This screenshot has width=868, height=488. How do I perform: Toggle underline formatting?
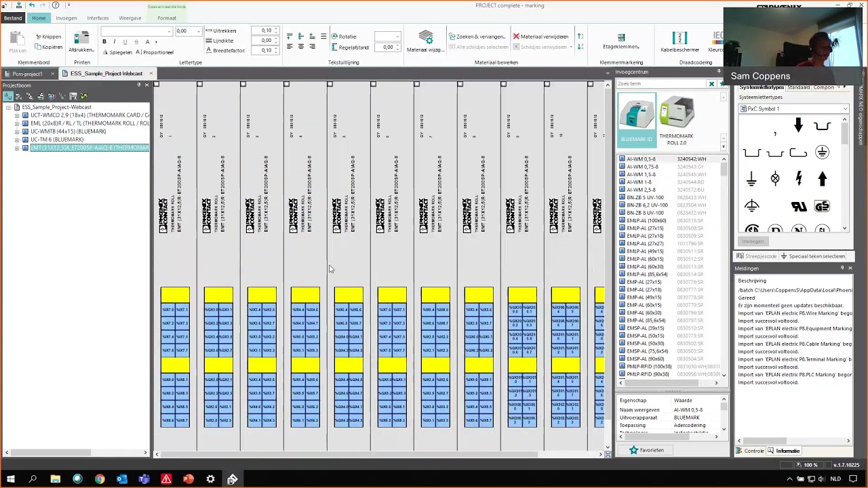[125, 42]
